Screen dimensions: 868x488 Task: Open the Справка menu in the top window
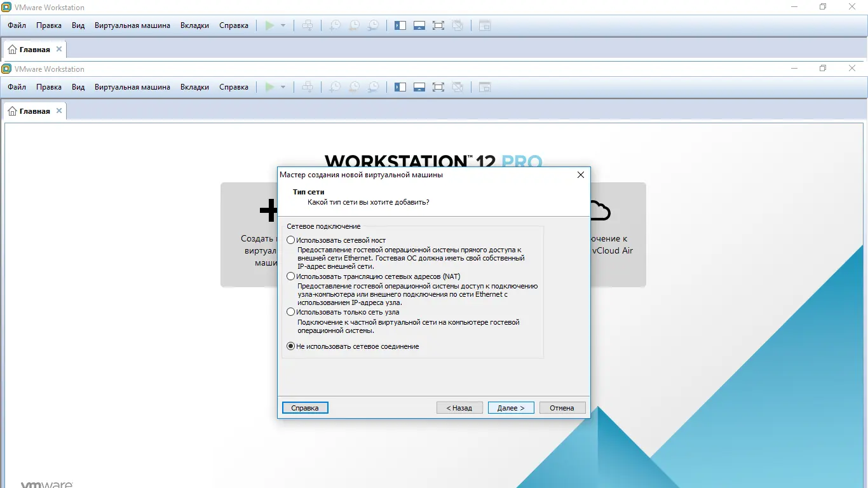[x=234, y=25]
